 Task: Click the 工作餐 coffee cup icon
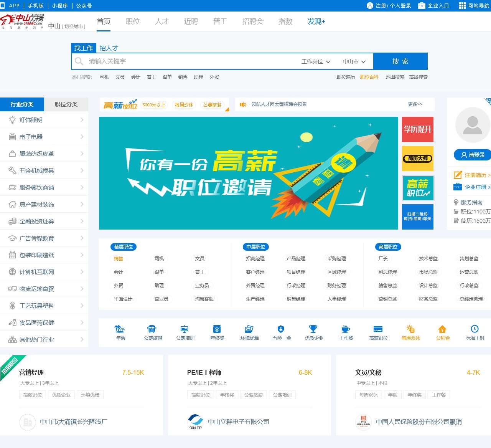(346, 329)
